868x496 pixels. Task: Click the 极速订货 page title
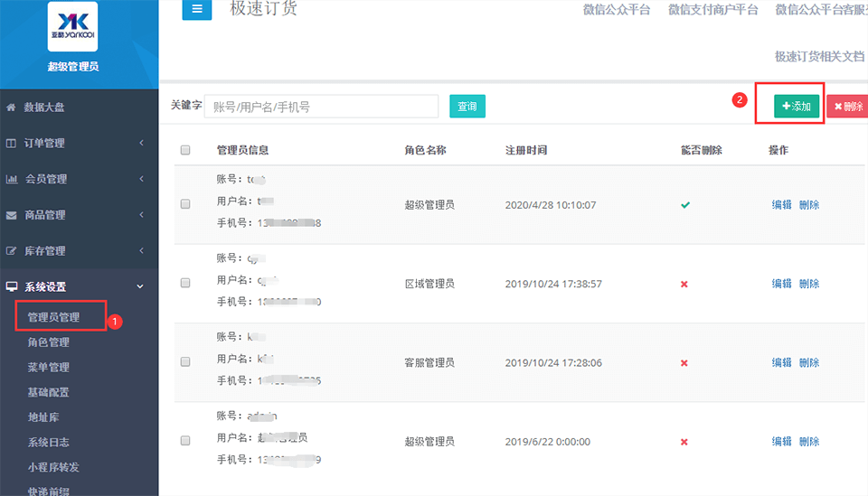pyautogui.click(x=263, y=8)
